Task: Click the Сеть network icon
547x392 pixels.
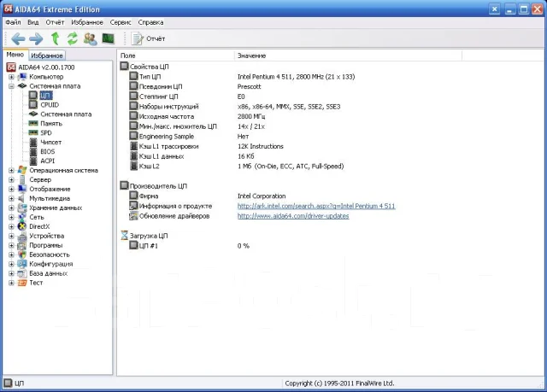Action: coord(22,217)
